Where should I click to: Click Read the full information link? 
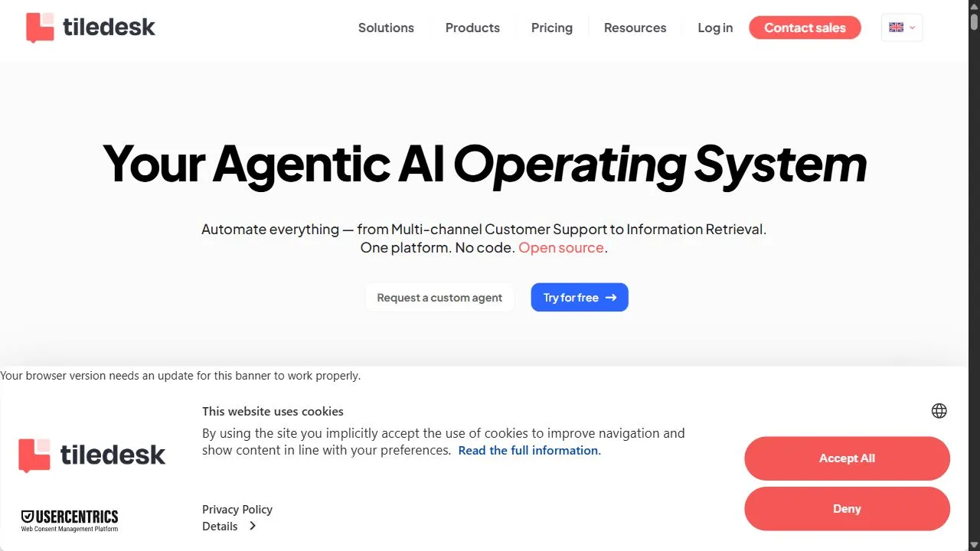coord(528,451)
